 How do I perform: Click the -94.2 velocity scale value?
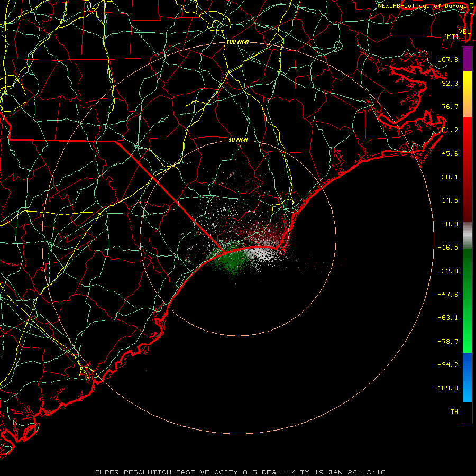point(448,365)
